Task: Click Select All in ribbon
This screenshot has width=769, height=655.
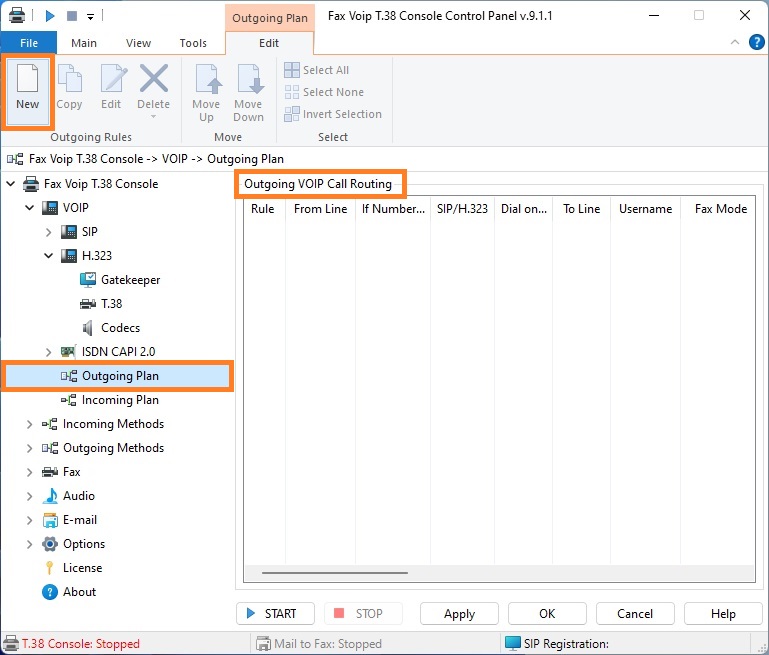Action: 317,70
